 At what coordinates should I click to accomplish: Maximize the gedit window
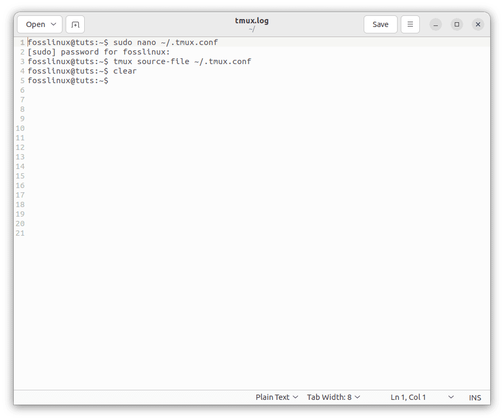pyautogui.click(x=457, y=24)
